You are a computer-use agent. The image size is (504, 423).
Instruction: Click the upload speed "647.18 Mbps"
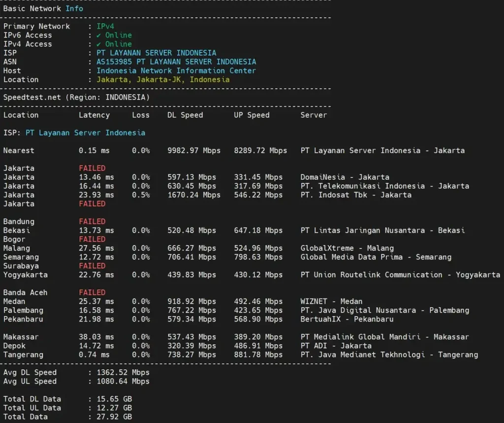[x=258, y=230]
